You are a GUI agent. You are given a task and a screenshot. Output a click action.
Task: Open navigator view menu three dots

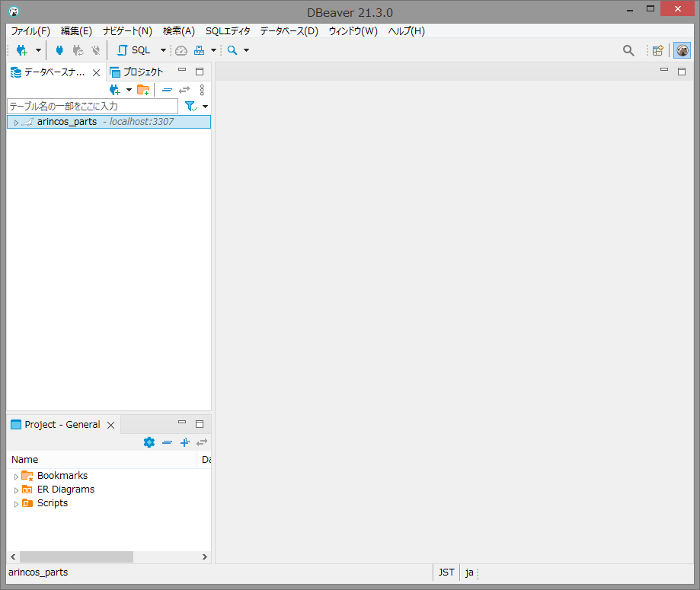tap(203, 90)
